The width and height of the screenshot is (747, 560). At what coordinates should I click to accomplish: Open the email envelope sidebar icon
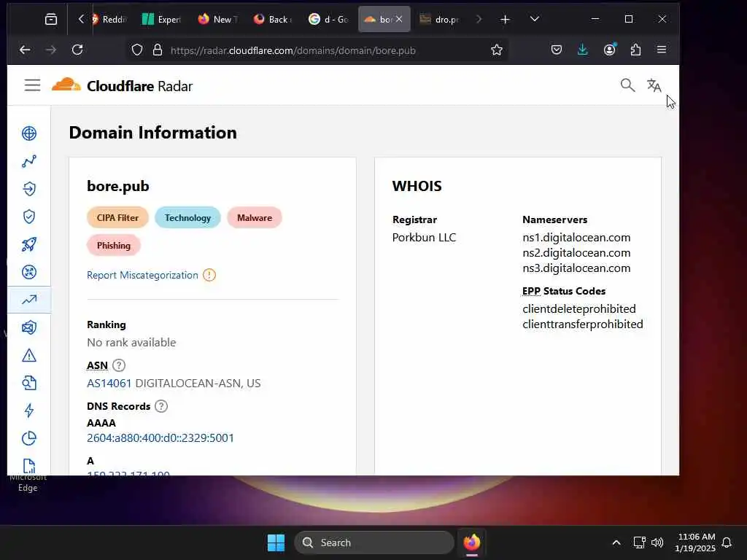click(x=29, y=327)
